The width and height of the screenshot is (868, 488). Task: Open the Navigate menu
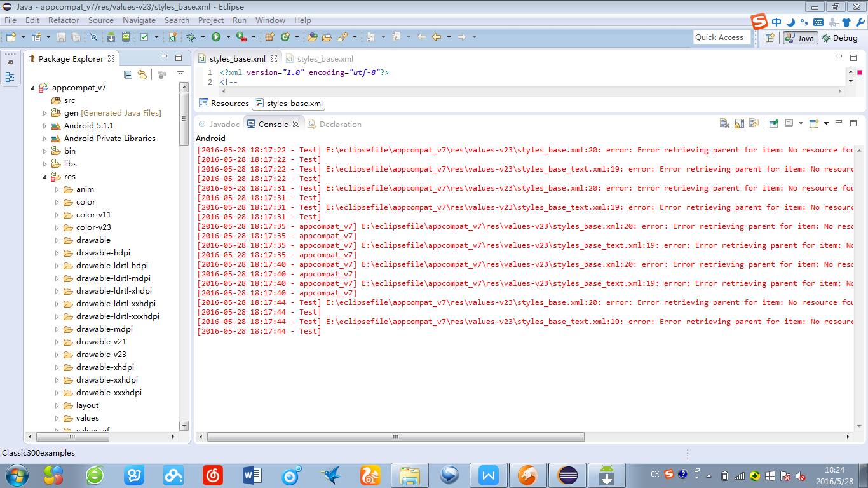139,20
